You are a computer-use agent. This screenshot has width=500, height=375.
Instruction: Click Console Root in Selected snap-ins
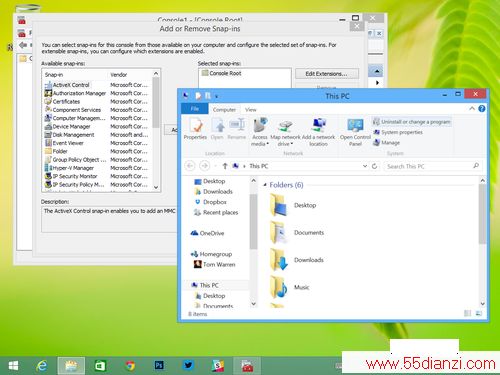coord(221,73)
